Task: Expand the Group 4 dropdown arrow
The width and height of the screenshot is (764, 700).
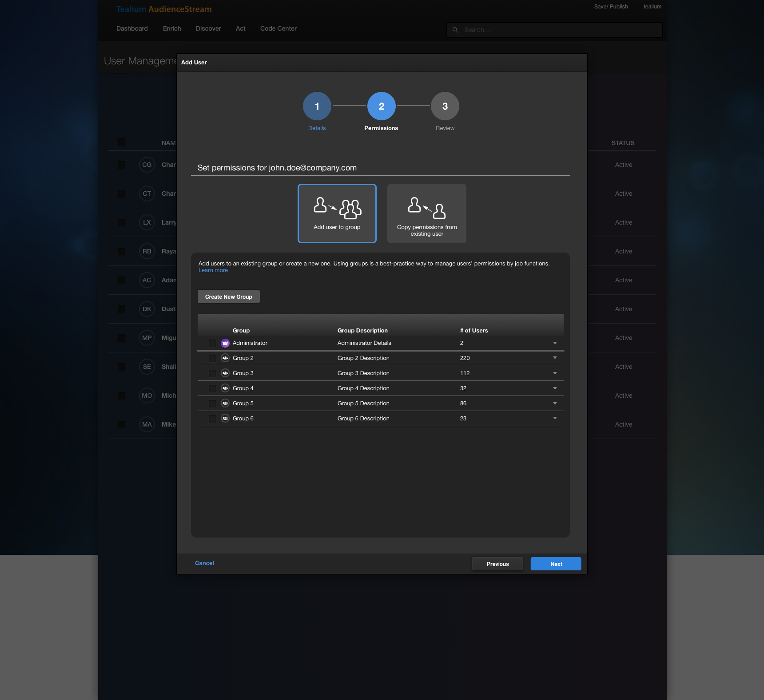Action: (x=554, y=388)
